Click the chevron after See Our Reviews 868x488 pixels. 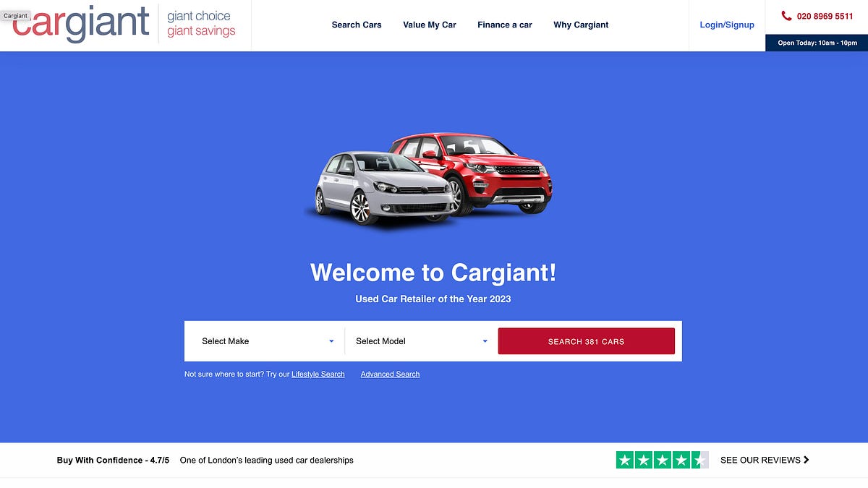pyautogui.click(x=807, y=460)
